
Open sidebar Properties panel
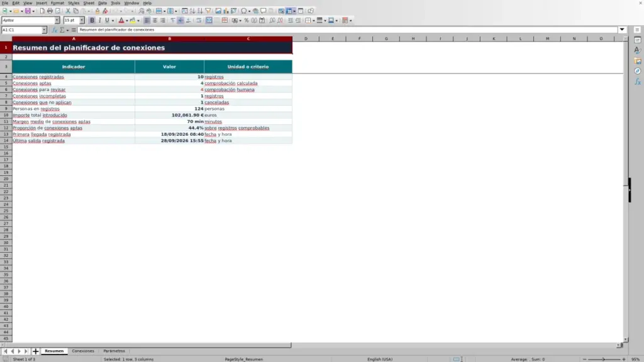point(638,40)
